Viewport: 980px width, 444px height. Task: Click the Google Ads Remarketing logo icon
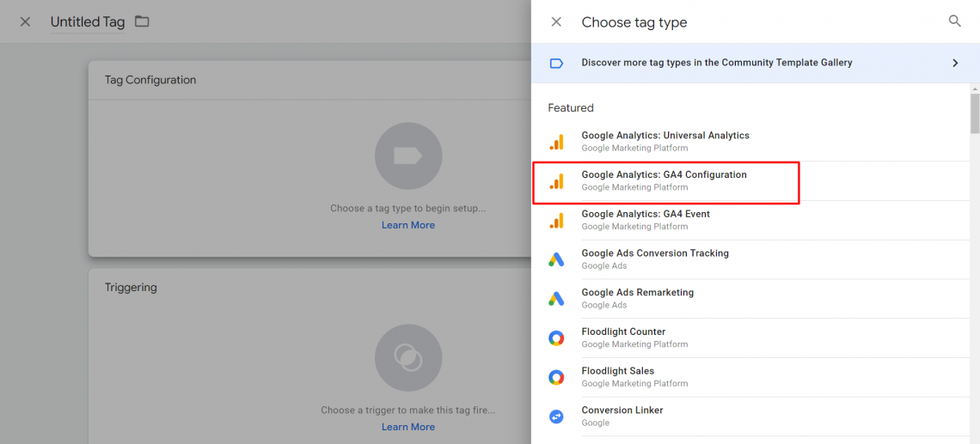pos(556,299)
